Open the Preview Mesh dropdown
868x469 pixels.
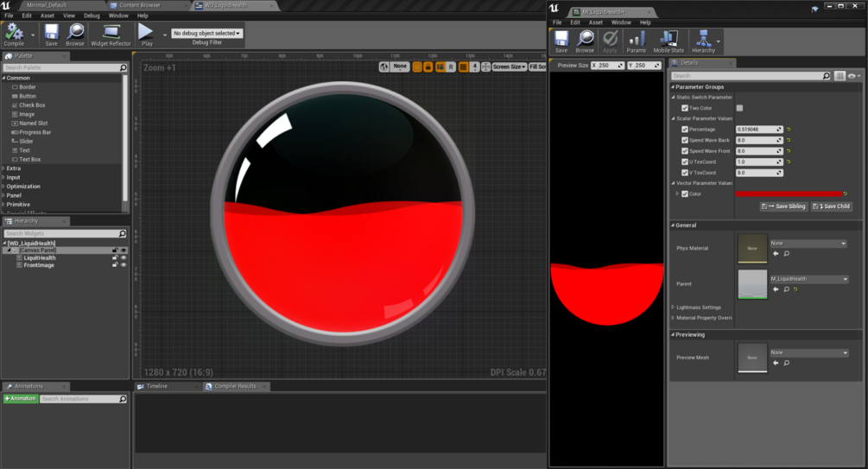click(x=808, y=352)
